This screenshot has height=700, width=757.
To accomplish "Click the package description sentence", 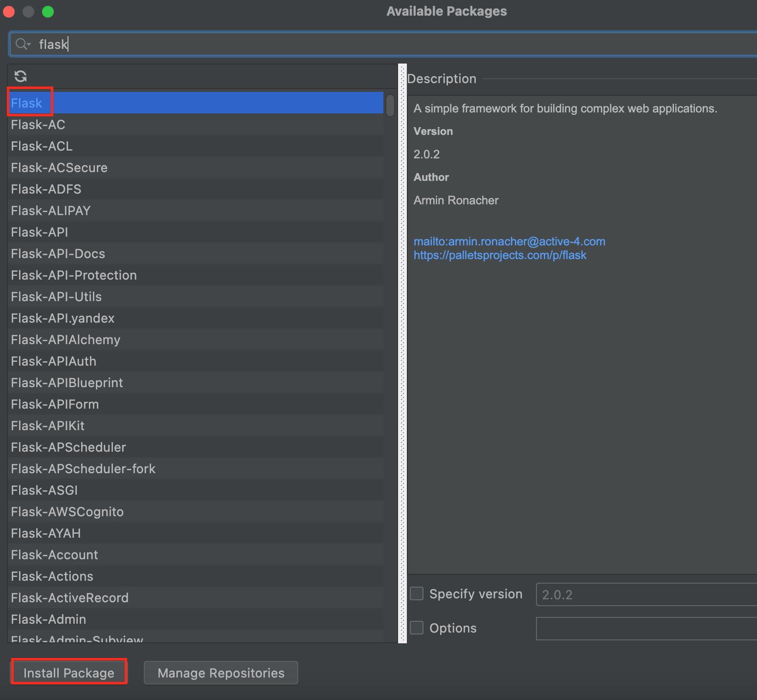I will click(565, 109).
